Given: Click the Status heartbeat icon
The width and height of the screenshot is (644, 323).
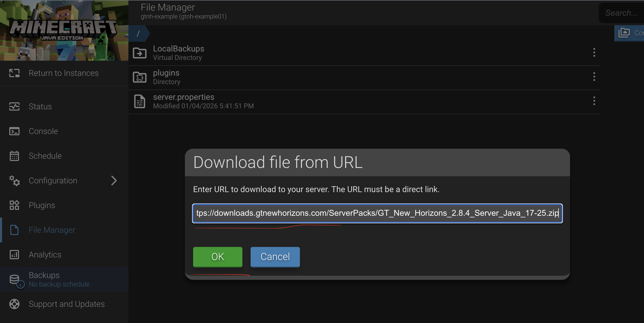Looking at the screenshot, I should click(x=14, y=106).
